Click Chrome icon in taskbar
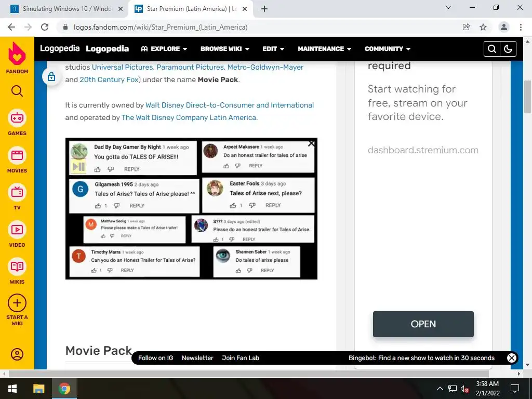This screenshot has height=399, width=532. tap(64, 389)
